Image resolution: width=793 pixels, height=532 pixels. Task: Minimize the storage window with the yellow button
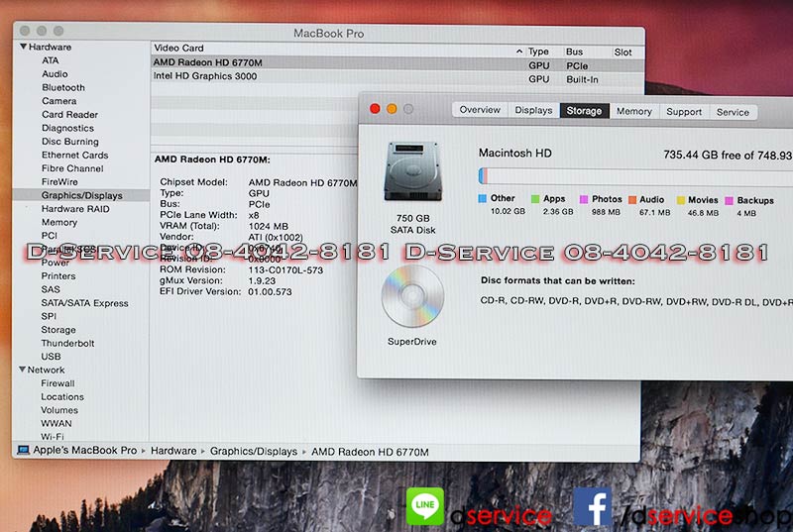point(392,109)
